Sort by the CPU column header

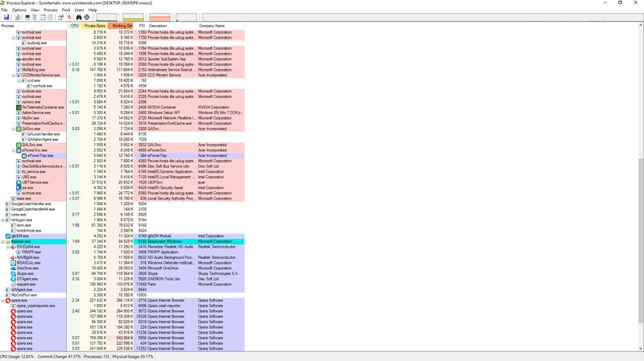[x=74, y=26]
